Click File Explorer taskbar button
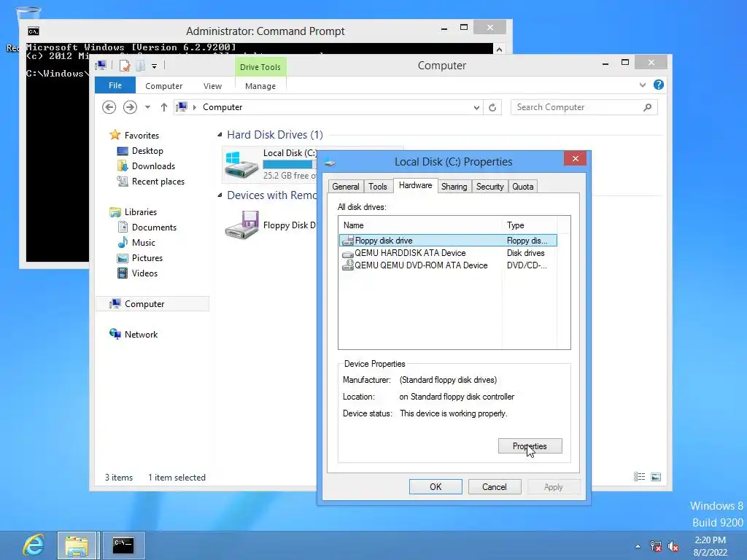The width and height of the screenshot is (747, 560). click(77, 545)
